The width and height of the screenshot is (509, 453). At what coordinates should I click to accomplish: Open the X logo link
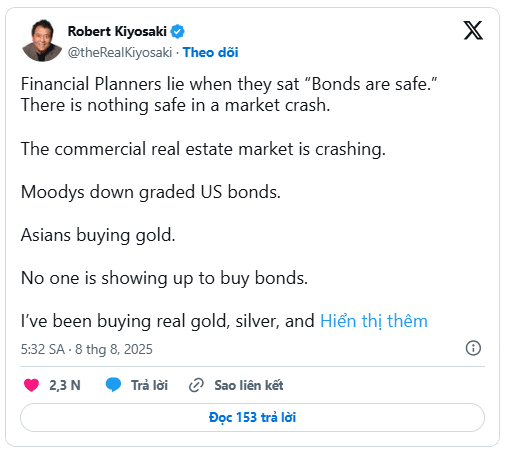(473, 30)
